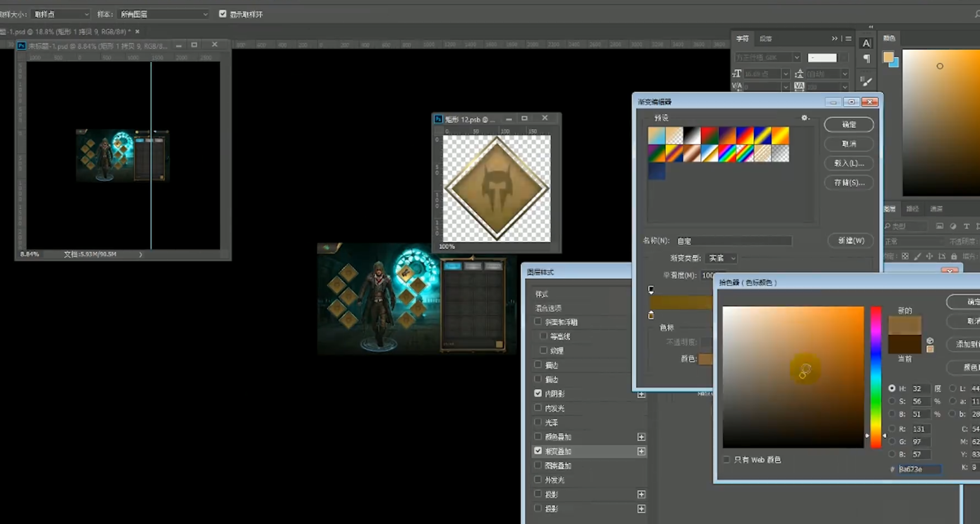Switch to 段落 tab
Image resolution: width=980 pixels, height=524 pixels.
(765, 39)
